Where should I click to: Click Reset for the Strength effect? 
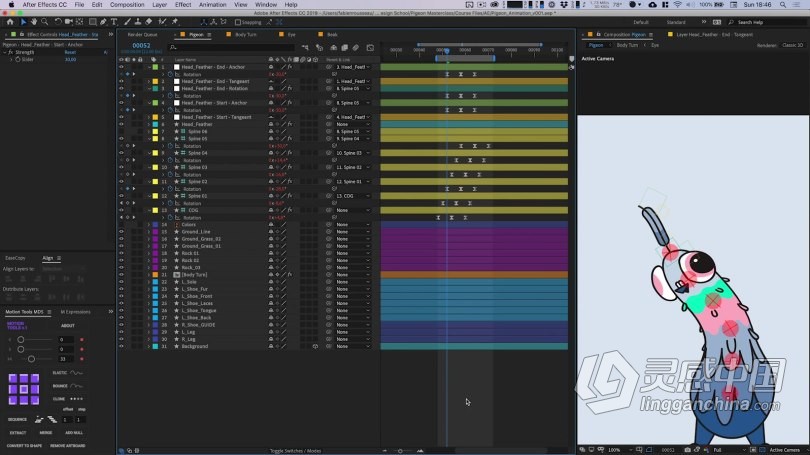(x=70, y=52)
